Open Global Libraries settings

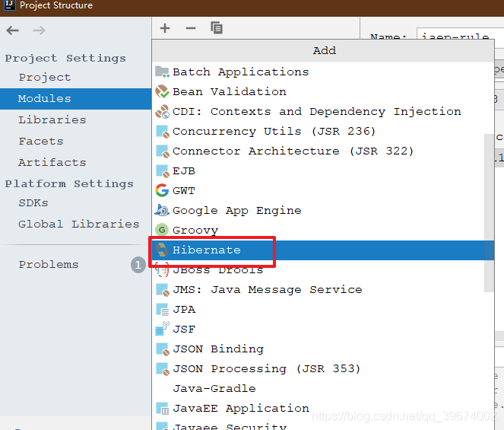75,225
